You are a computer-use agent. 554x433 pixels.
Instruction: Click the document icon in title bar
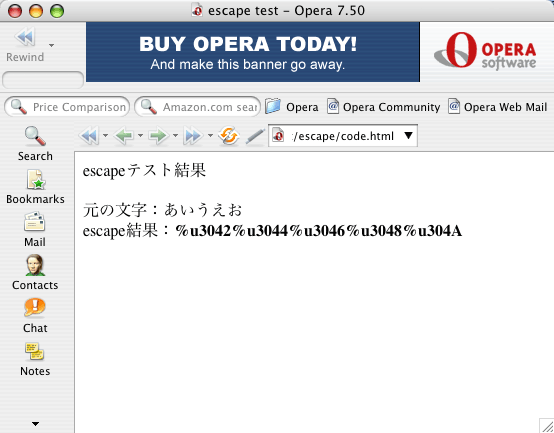[x=197, y=10]
